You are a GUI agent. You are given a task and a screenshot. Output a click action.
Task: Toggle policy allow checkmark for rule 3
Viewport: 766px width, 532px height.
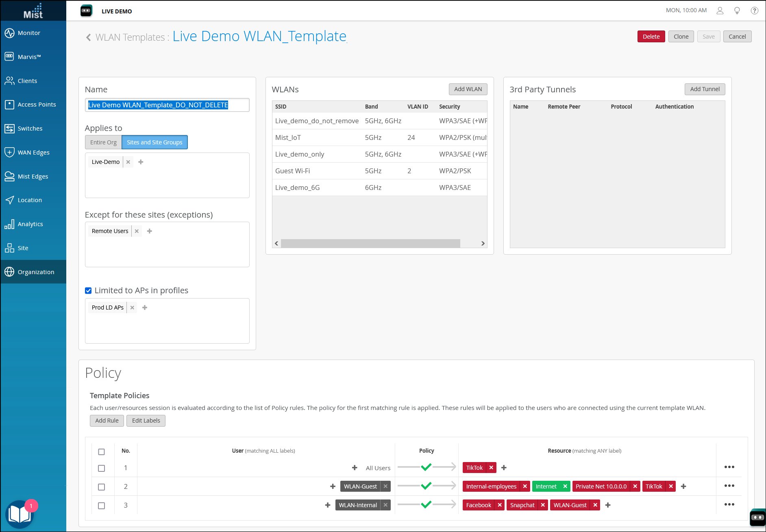coord(426,504)
